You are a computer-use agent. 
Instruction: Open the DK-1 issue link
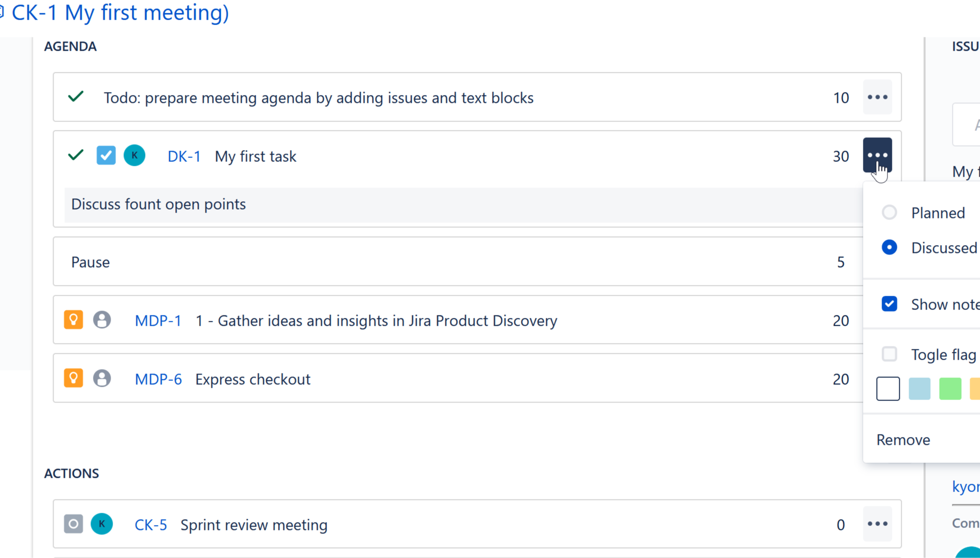tap(184, 156)
